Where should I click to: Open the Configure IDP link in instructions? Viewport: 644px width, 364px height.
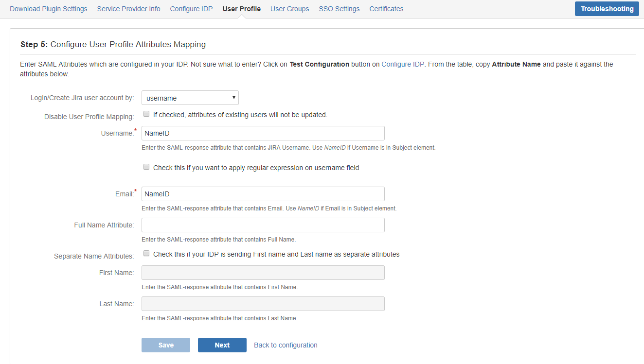tap(403, 64)
